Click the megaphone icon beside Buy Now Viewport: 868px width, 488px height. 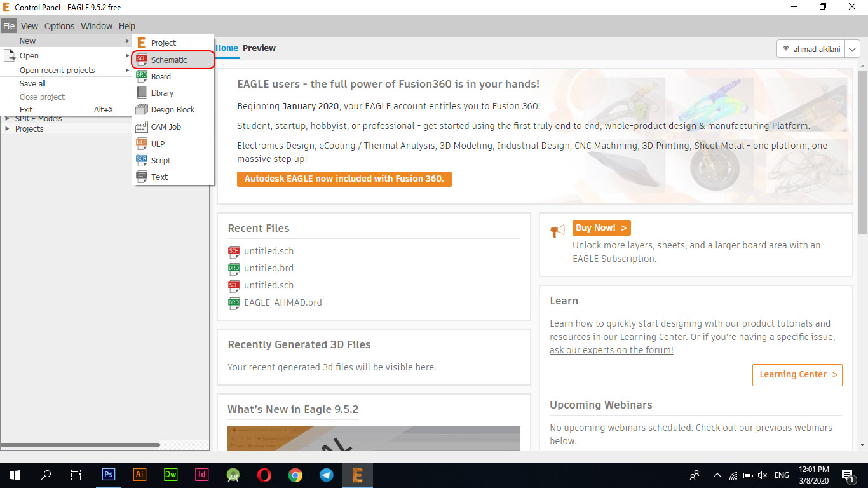(x=557, y=231)
